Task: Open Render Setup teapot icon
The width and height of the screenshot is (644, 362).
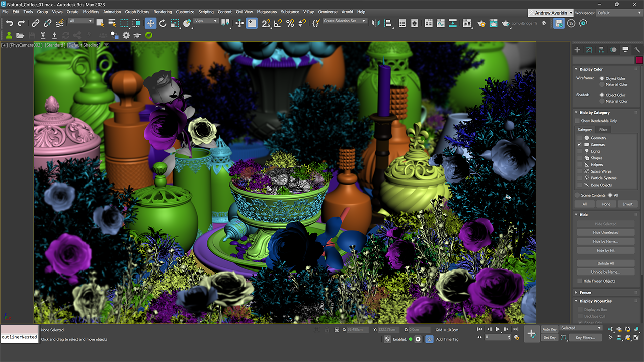Action: [x=481, y=23]
